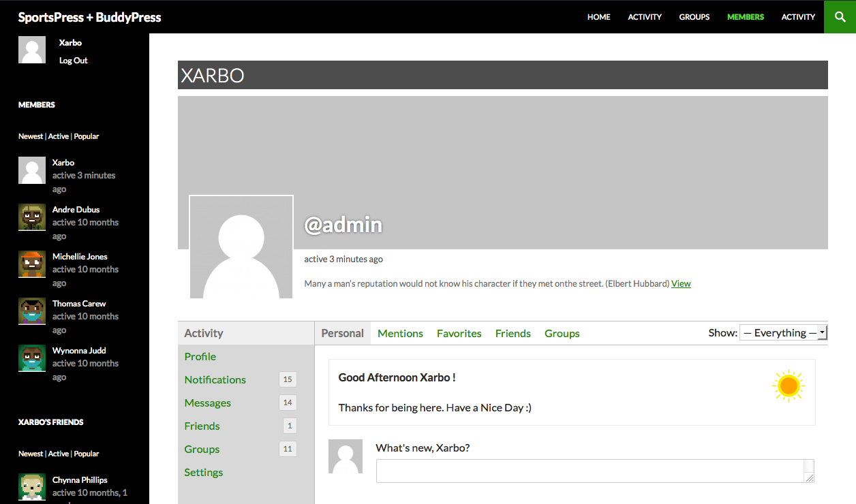This screenshot has width=856, height=504.
Task: Click the Notifications count badge 15
Action: (288, 379)
